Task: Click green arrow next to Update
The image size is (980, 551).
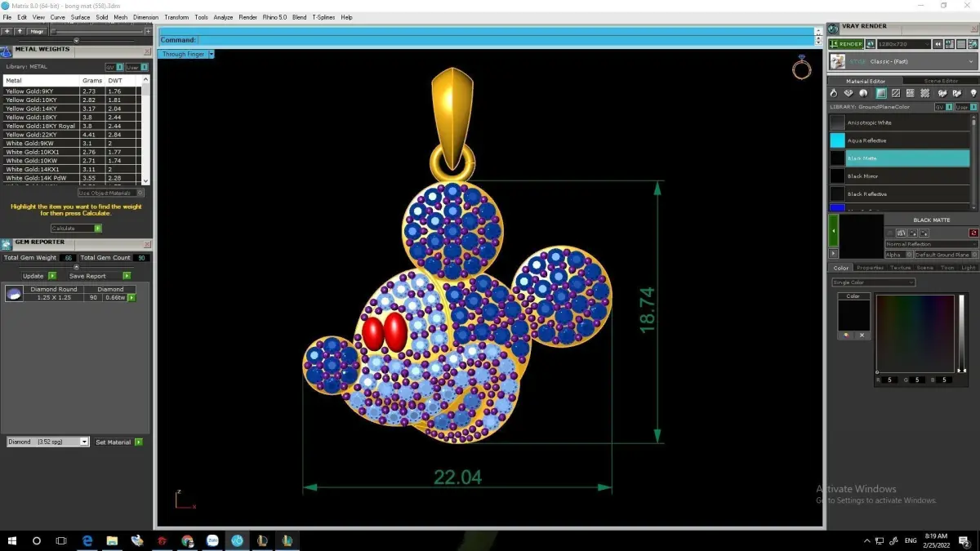Action: tap(52, 276)
